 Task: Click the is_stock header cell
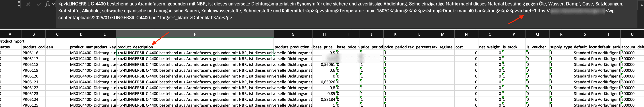pyautogui.click(x=514, y=47)
